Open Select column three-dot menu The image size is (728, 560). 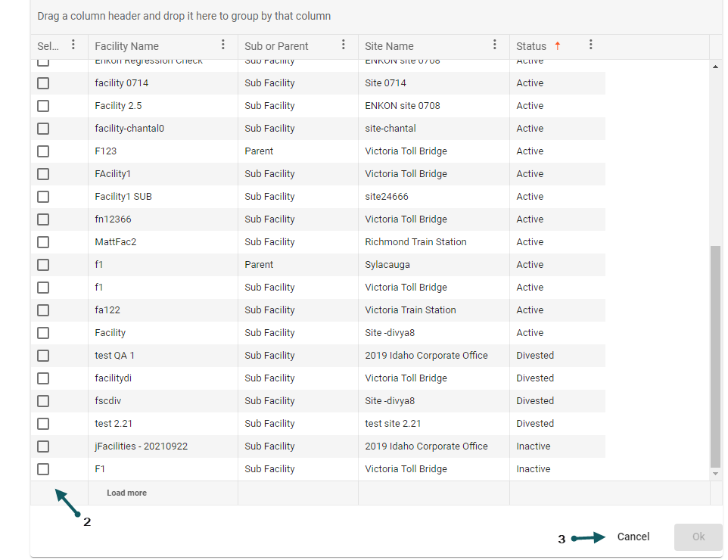[73, 45]
